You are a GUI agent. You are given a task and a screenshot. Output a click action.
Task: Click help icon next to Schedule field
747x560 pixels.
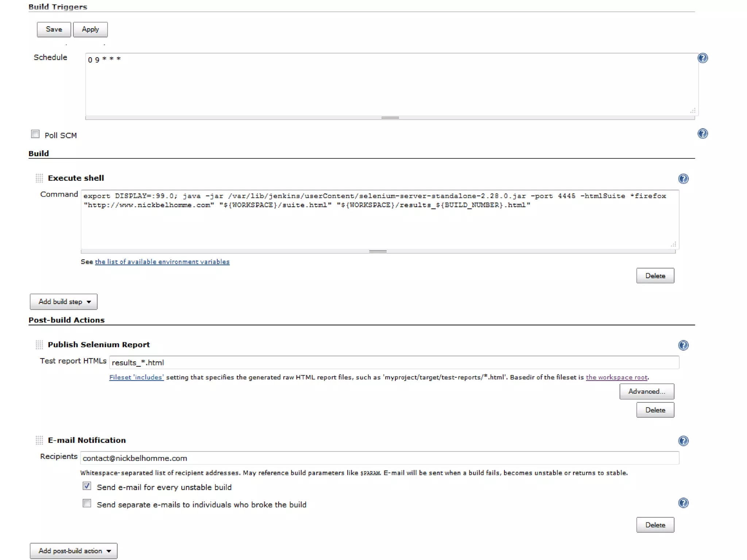coord(703,58)
